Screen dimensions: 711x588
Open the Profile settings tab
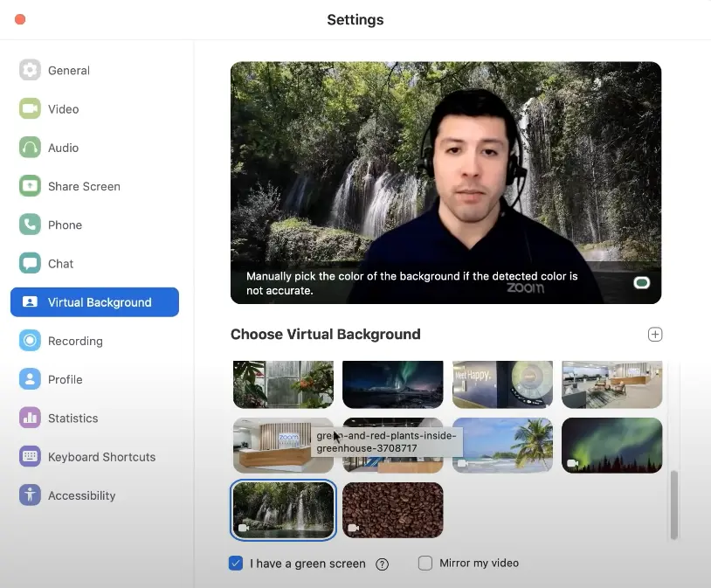[x=65, y=379]
